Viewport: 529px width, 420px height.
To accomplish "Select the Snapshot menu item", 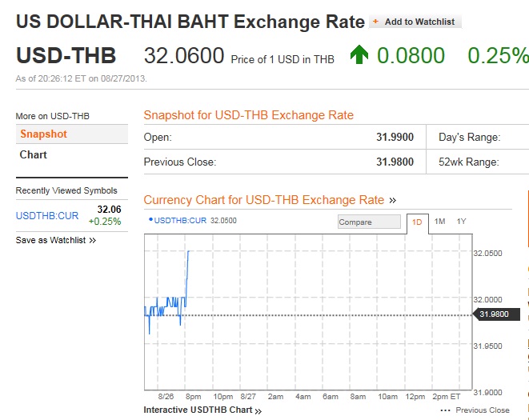I will pyautogui.click(x=44, y=134).
